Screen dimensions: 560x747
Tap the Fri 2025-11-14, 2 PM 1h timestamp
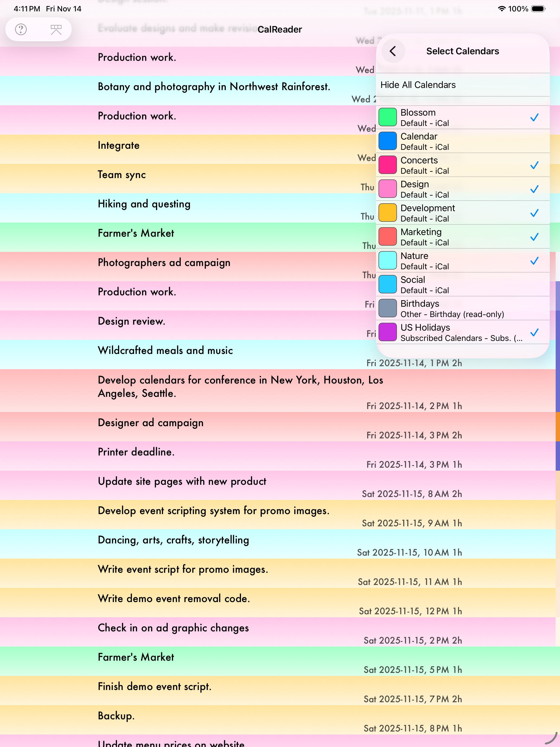point(414,406)
